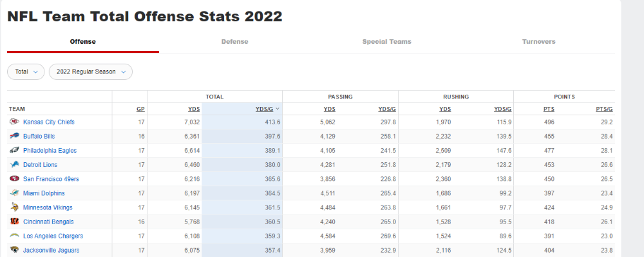Click the Detroit Lions logo icon
The width and height of the screenshot is (644, 257).
point(14,165)
